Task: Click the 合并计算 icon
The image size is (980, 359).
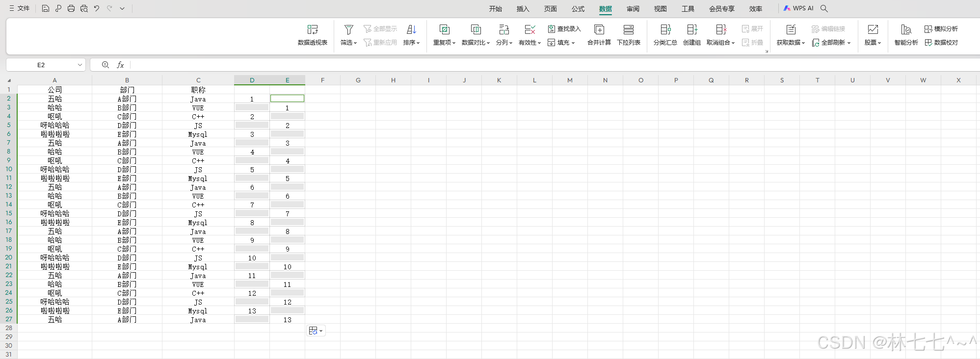Action: tap(599, 29)
